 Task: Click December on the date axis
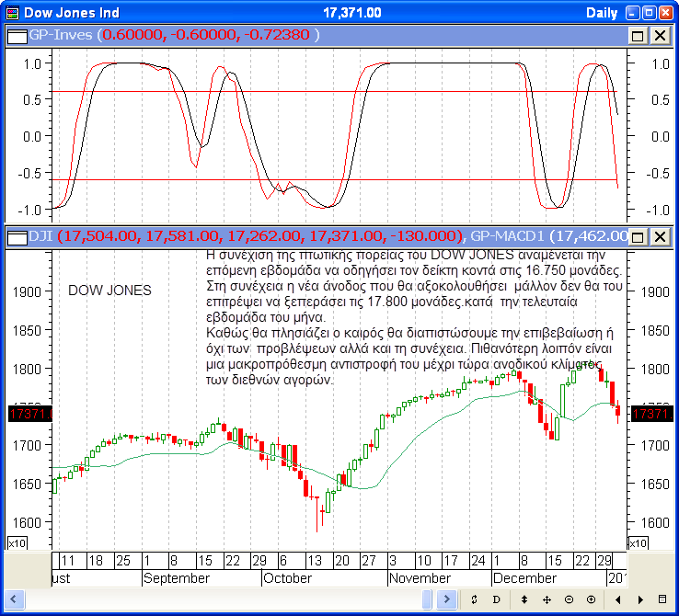point(524,578)
